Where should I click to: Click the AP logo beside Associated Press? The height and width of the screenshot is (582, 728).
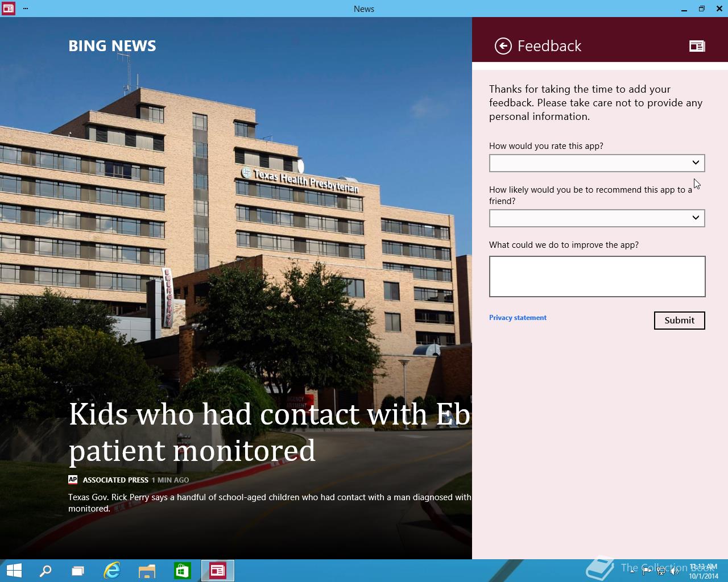[73, 480]
